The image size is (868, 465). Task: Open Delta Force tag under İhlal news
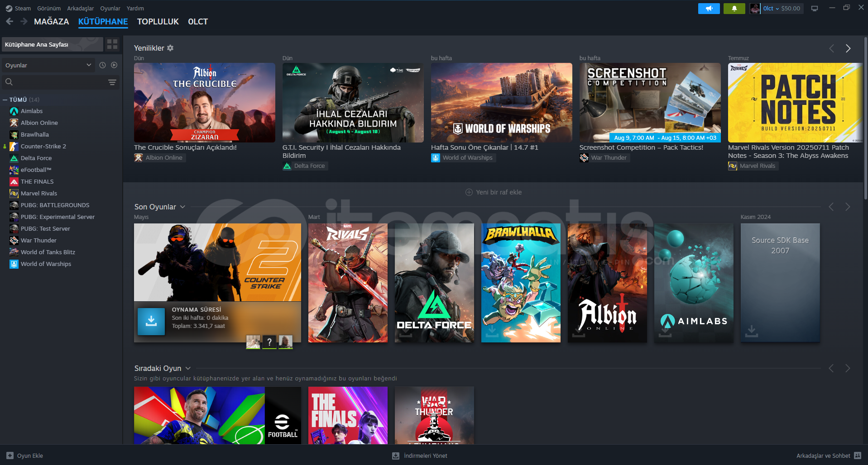click(305, 166)
